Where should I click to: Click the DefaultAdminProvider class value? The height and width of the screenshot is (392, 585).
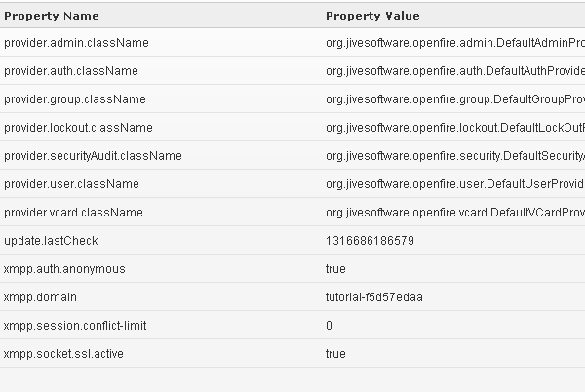click(455, 43)
